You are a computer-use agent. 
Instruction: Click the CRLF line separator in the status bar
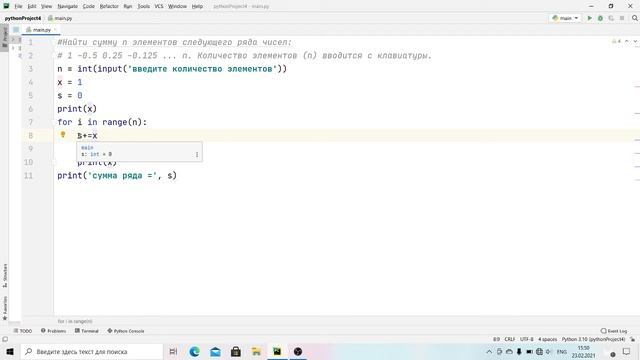coord(509,339)
